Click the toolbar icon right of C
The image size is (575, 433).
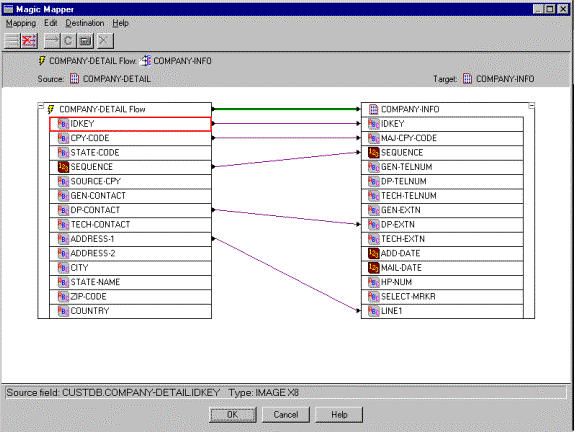click(85, 40)
